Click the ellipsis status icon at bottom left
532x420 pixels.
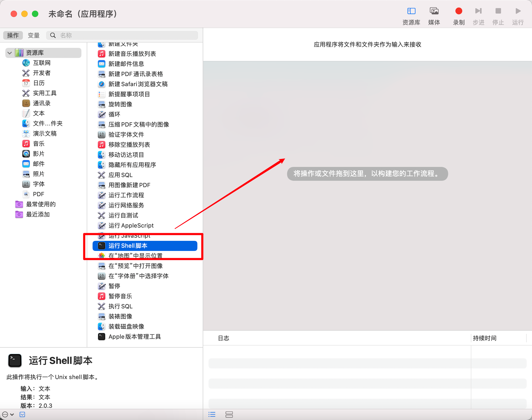point(5,414)
